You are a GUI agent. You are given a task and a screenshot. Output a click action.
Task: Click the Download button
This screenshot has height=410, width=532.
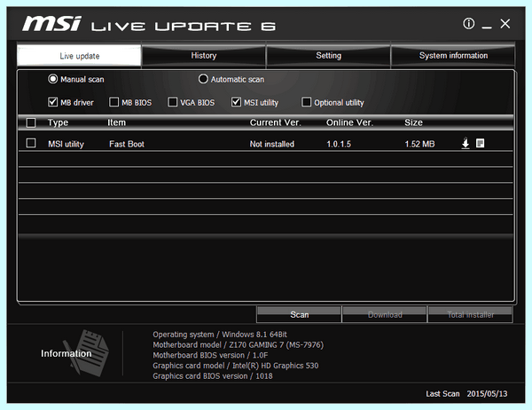(385, 314)
